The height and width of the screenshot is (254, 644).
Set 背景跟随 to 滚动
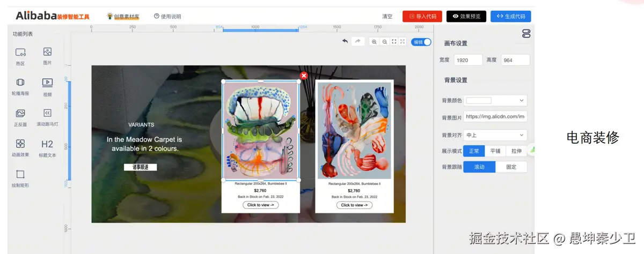click(479, 167)
